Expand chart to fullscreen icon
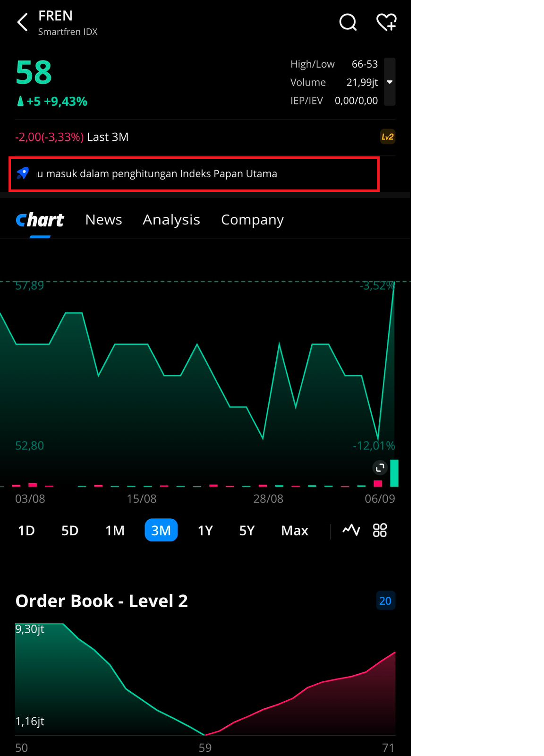Image resolution: width=544 pixels, height=756 pixels. tap(380, 468)
